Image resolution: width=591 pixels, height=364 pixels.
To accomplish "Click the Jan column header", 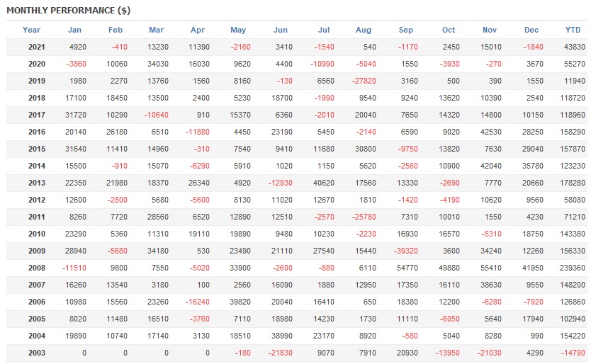I will click(x=74, y=30).
